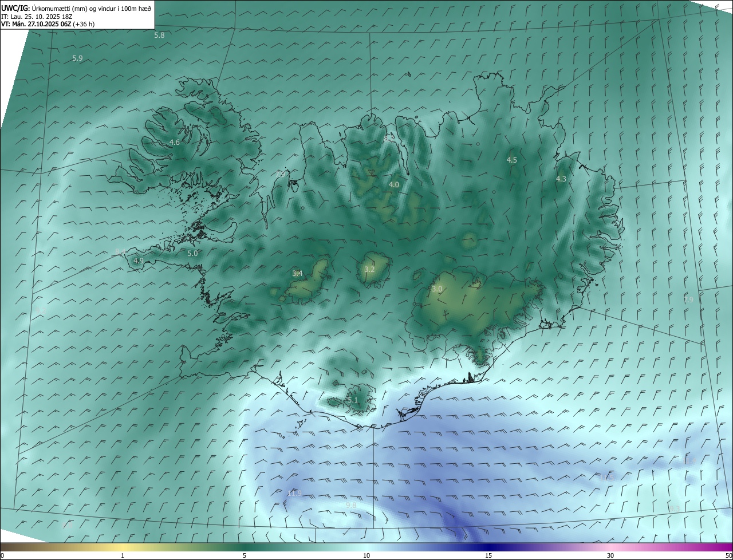
Task: Click the legend tick label 0
Action: [x=2, y=556]
